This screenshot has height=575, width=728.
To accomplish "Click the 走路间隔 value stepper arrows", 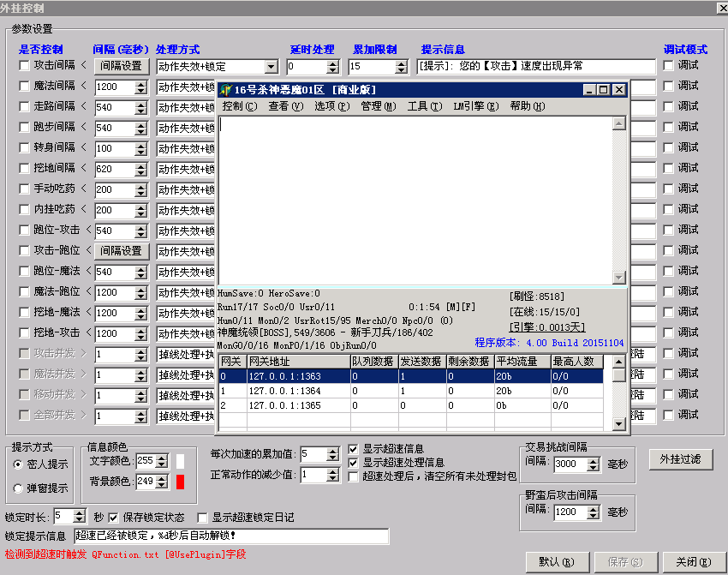I will pyautogui.click(x=141, y=108).
